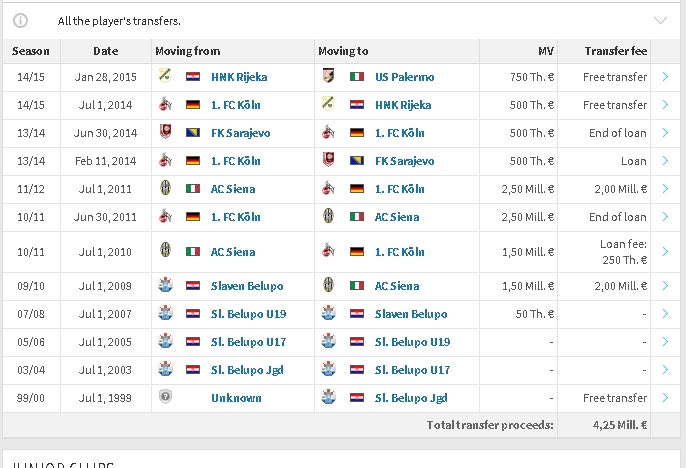Click the info icon beside 'All the player's transfers'
This screenshot has width=686, height=468.
pyautogui.click(x=20, y=21)
